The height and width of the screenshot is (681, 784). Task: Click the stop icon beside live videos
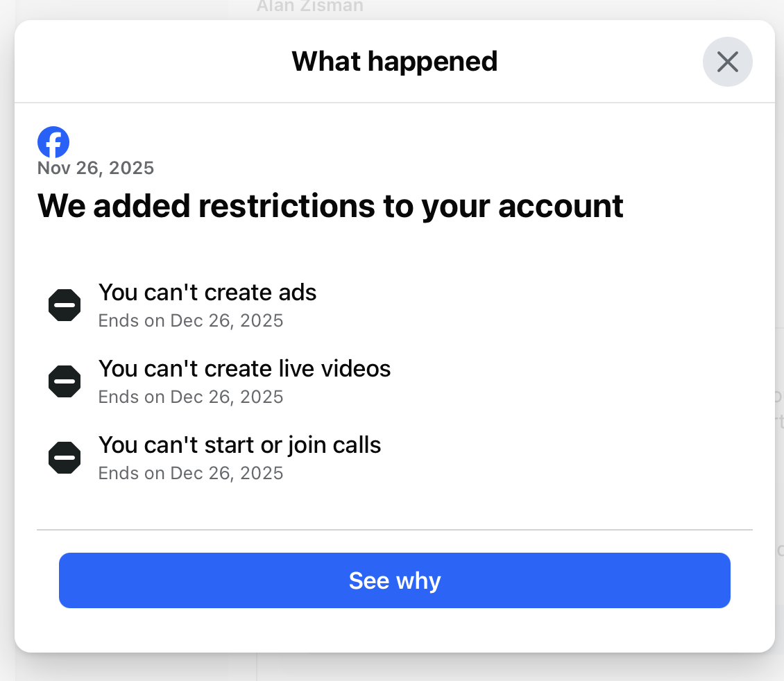(x=65, y=381)
